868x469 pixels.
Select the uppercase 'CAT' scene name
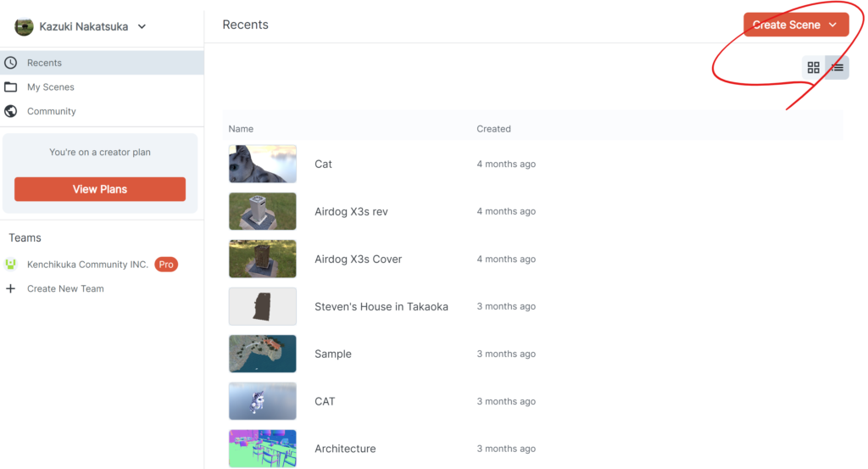pos(325,401)
